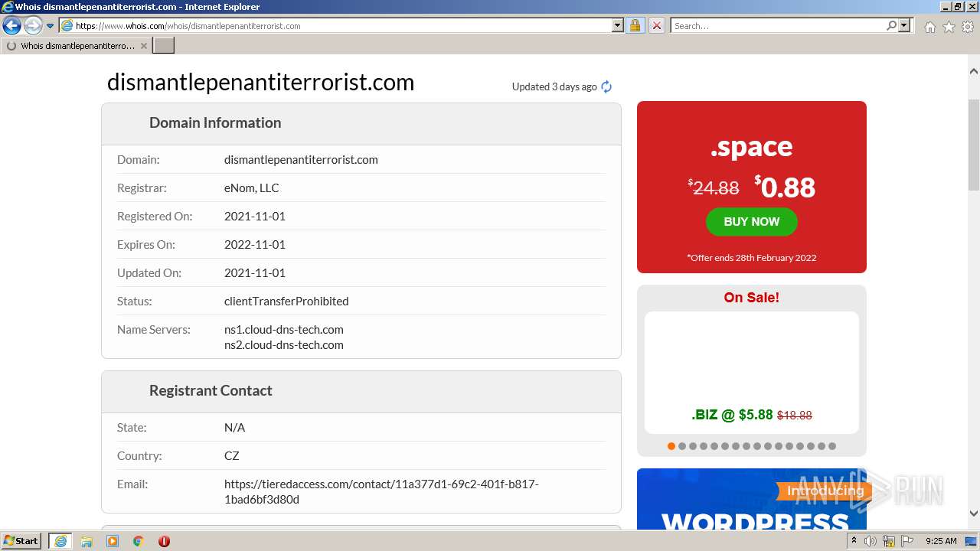
Task: Click the eNom, LLC registrar value
Action: click(252, 187)
